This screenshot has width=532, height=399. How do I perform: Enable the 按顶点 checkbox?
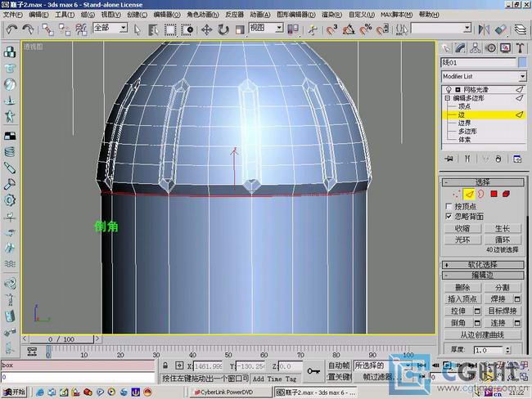(448, 206)
